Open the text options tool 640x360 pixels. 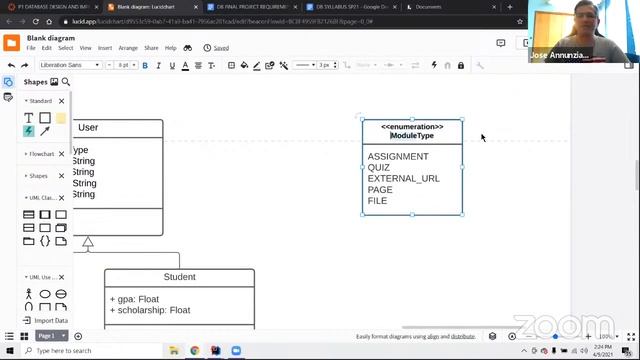211,65
